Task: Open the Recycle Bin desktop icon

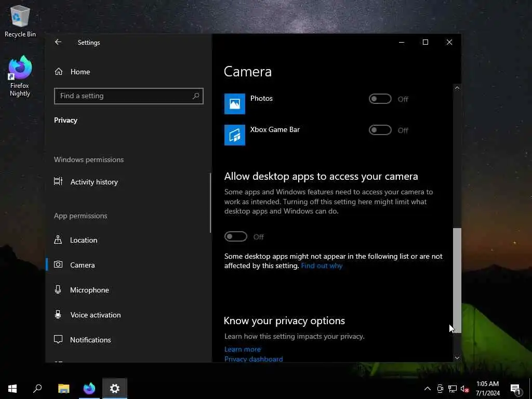Action: coord(20,21)
